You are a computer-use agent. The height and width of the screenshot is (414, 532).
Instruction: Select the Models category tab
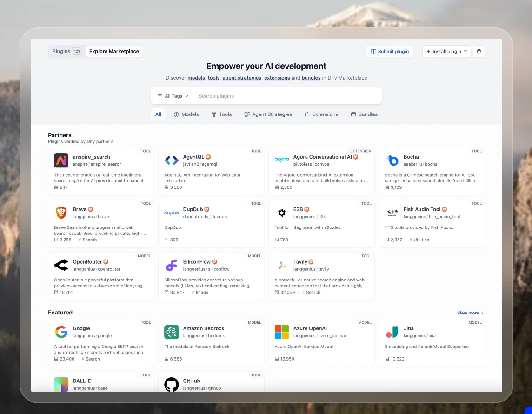(186, 114)
